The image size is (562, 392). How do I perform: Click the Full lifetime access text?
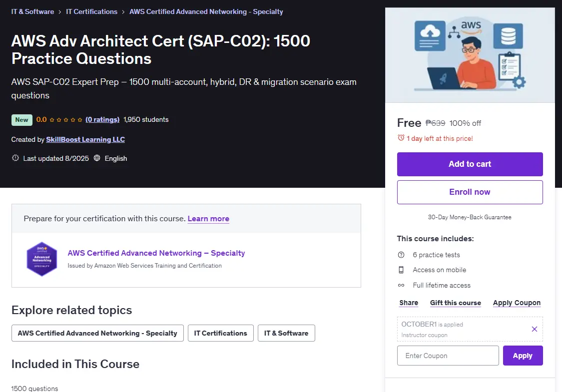442,285
